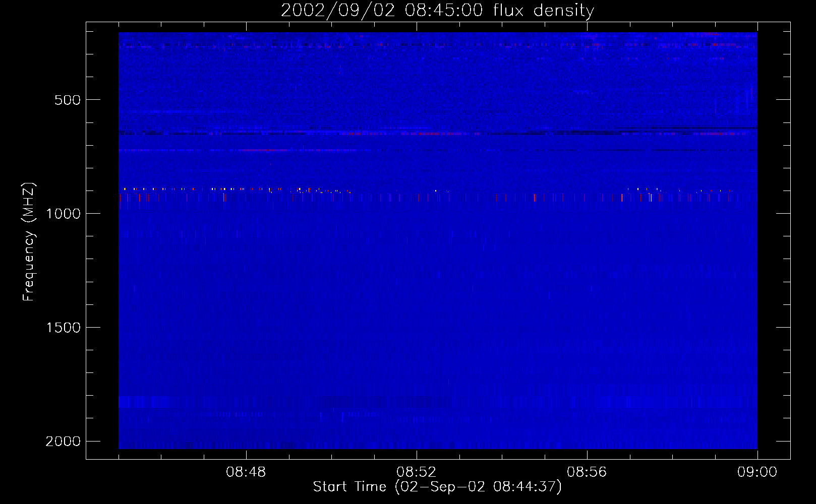Select the 500 frequency axis label
Screen dimensions: 816x504
click(68, 100)
